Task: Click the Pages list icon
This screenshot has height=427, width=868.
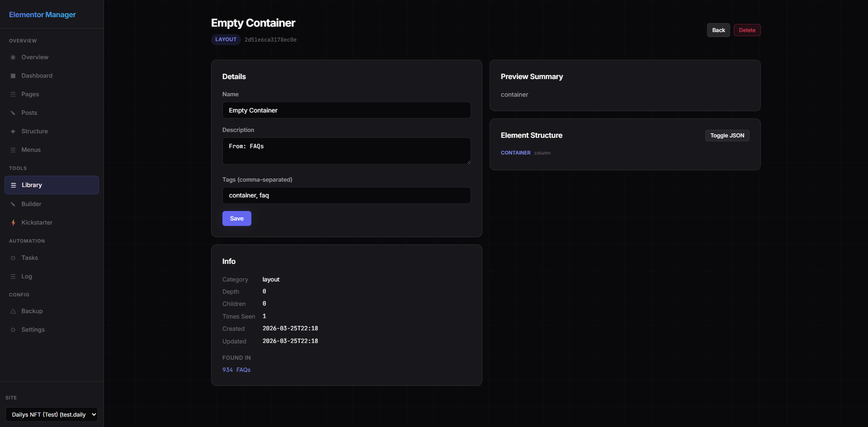Action: (13, 94)
